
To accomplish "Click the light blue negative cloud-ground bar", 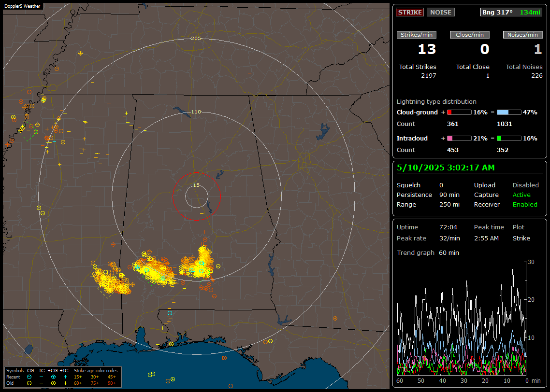I will tap(509, 112).
